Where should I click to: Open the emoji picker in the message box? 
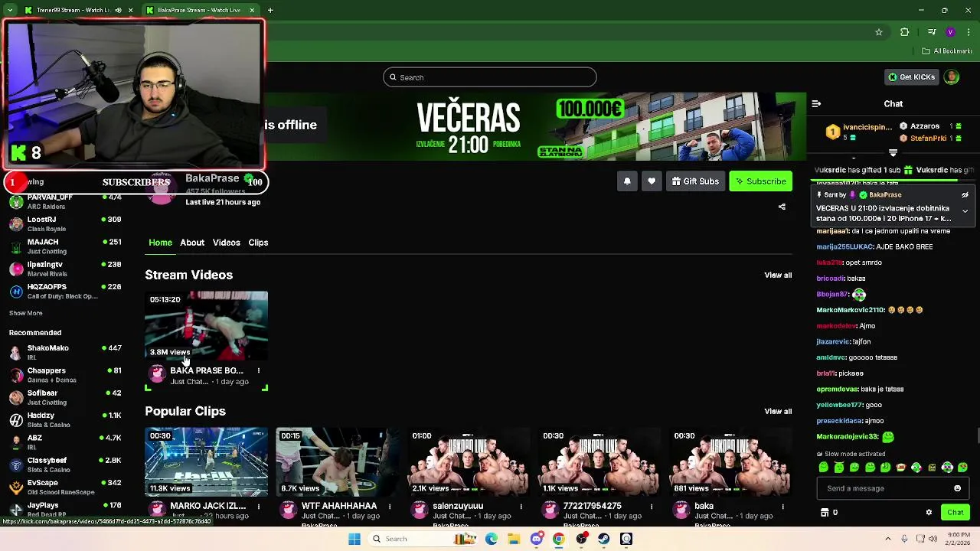pyautogui.click(x=957, y=488)
